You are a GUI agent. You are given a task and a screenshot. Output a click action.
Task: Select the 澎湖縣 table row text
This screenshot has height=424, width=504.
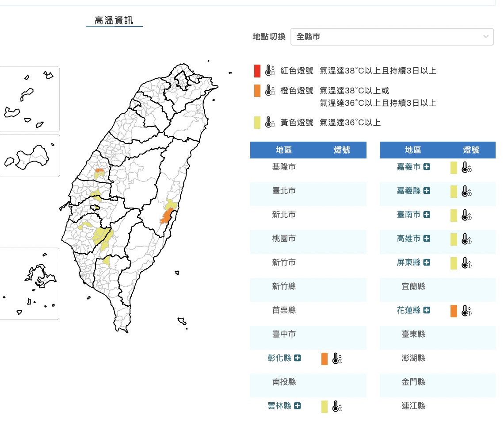[413, 358]
